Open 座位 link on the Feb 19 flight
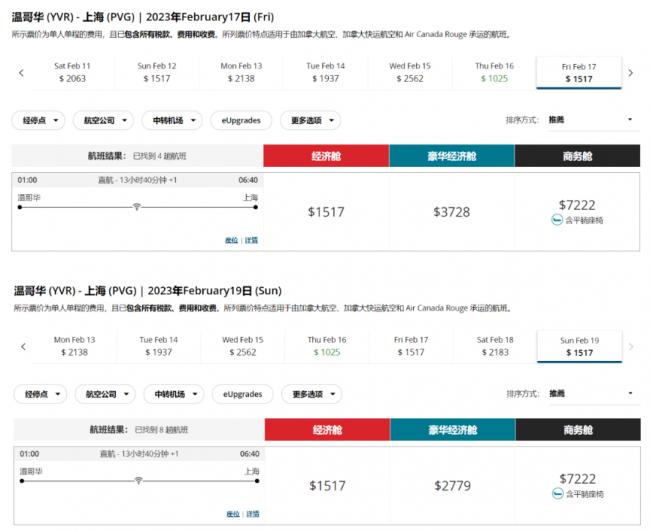650x531 pixels. [233, 514]
